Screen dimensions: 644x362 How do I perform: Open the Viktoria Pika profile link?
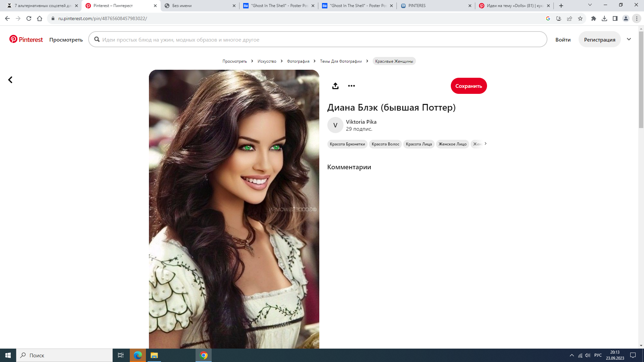(x=361, y=122)
